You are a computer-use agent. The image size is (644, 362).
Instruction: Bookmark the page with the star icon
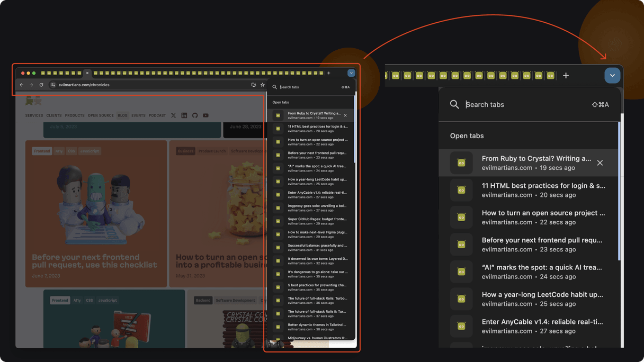[263, 85]
